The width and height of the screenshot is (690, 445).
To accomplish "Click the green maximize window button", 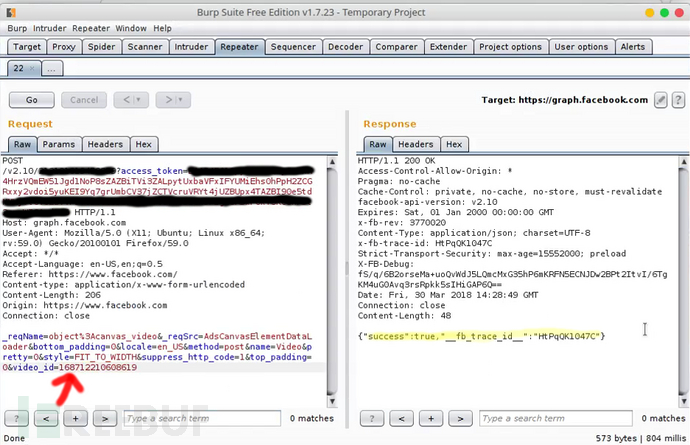I will [x=664, y=13].
